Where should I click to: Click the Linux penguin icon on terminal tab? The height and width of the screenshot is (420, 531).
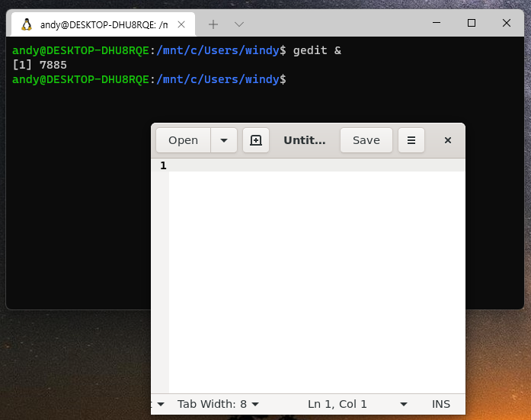pyautogui.click(x=27, y=24)
